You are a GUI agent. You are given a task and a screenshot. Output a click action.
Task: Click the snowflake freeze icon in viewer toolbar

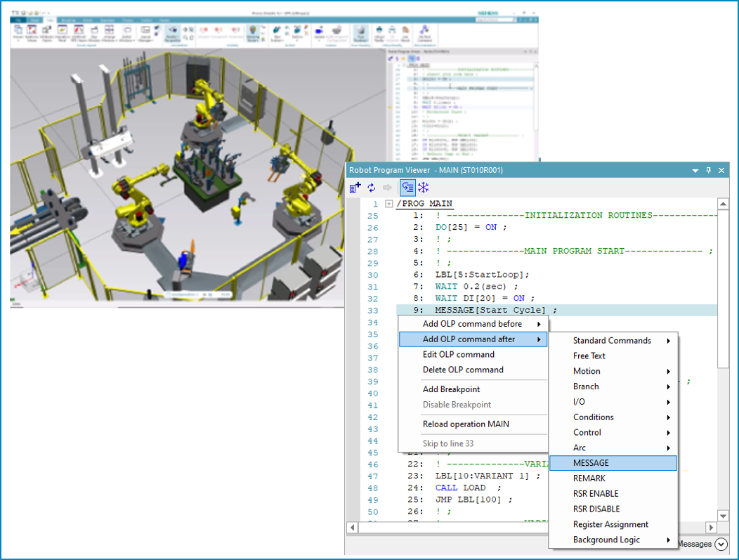coord(424,188)
